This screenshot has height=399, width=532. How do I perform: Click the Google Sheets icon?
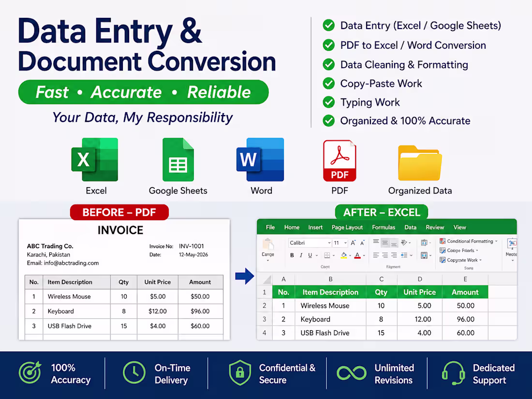[x=178, y=160]
